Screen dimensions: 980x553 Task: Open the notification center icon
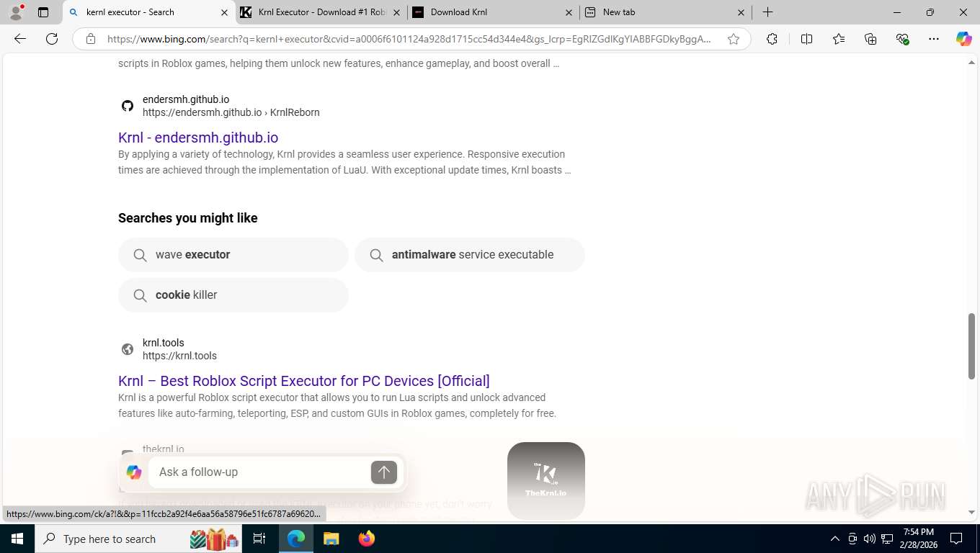click(956, 539)
